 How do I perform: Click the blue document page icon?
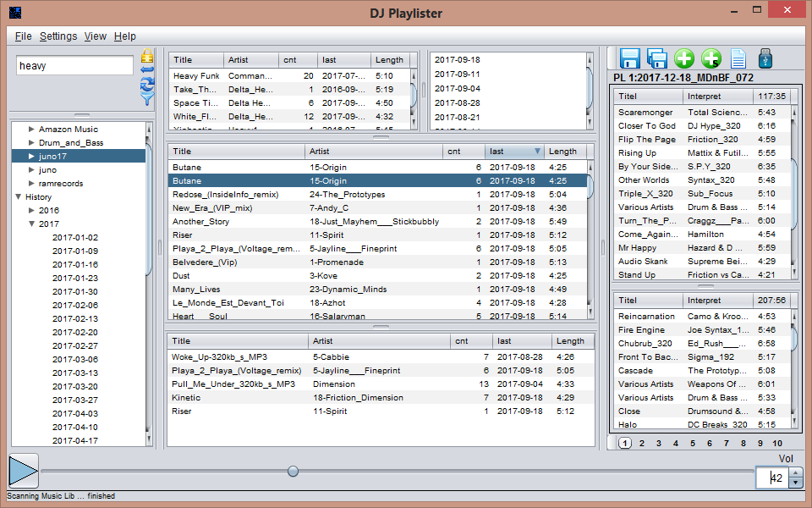point(738,58)
